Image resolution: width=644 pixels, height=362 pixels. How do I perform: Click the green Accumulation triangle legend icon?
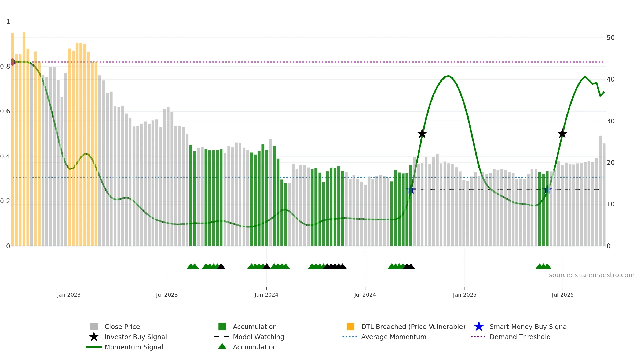(222, 346)
